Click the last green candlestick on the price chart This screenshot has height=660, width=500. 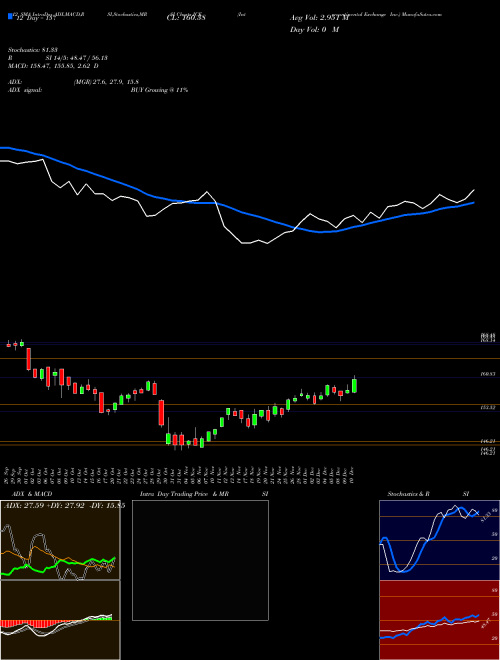tap(354, 386)
